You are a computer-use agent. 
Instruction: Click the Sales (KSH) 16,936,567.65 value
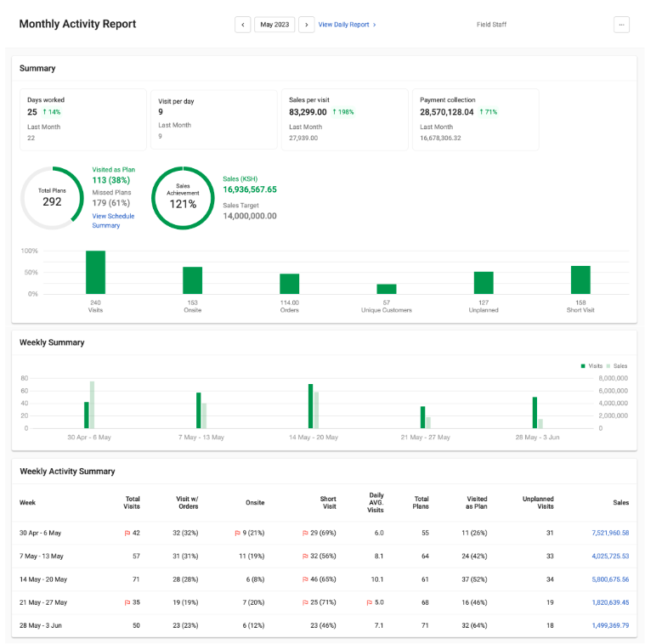250,189
